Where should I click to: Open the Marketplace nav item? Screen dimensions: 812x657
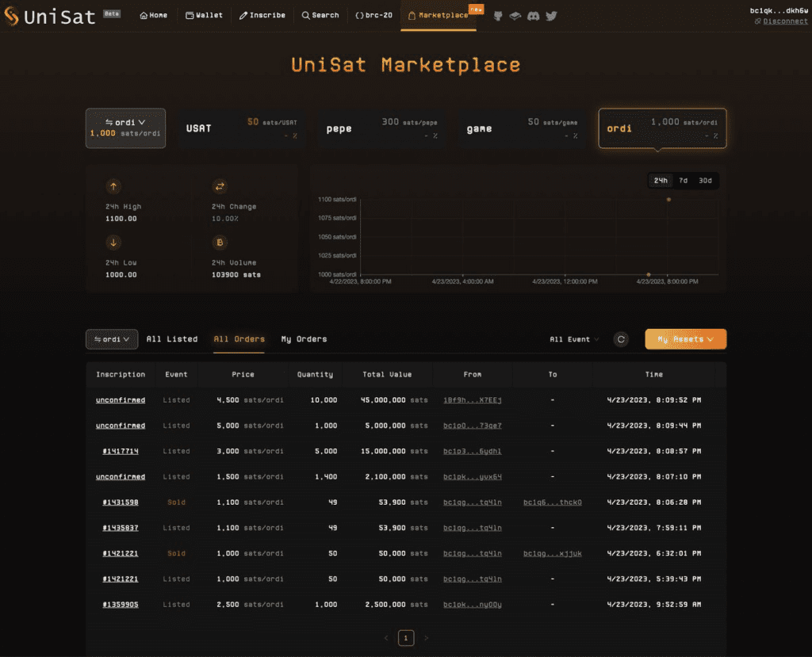(x=438, y=16)
